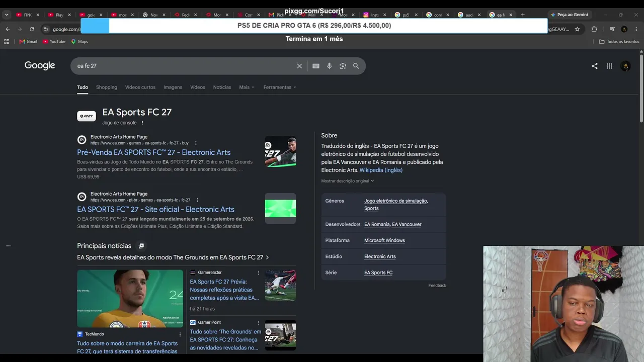Open the tab search dropdown arrow
The height and width of the screenshot is (362, 644).
pyautogui.click(x=7, y=15)
